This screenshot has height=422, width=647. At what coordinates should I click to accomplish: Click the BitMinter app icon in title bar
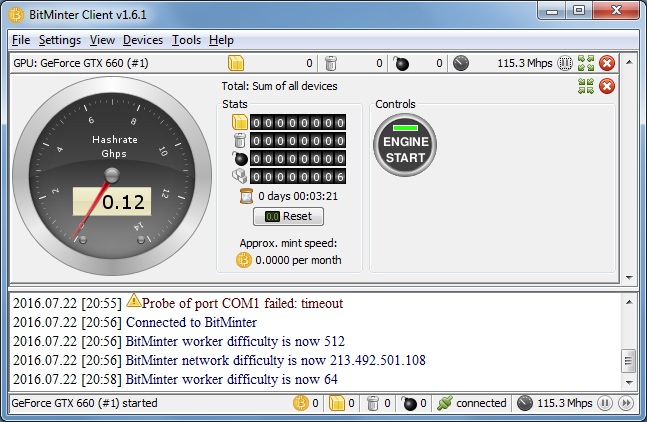click(16, 15)
